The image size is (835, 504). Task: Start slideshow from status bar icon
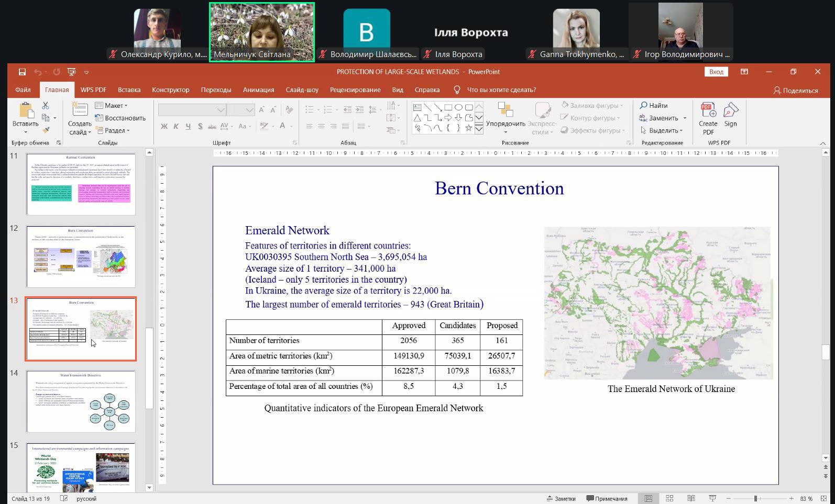pyautogui.click(x=712, y=498)
